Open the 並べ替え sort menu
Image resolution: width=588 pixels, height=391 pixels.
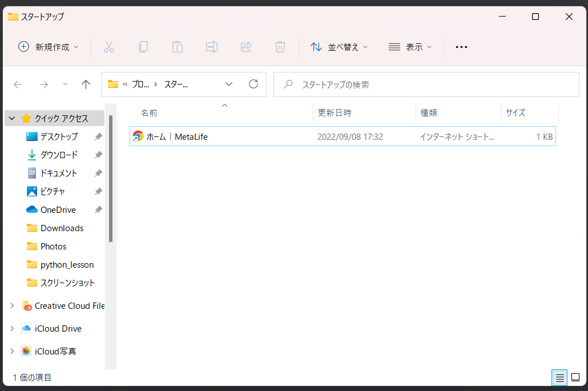point(339,47)
